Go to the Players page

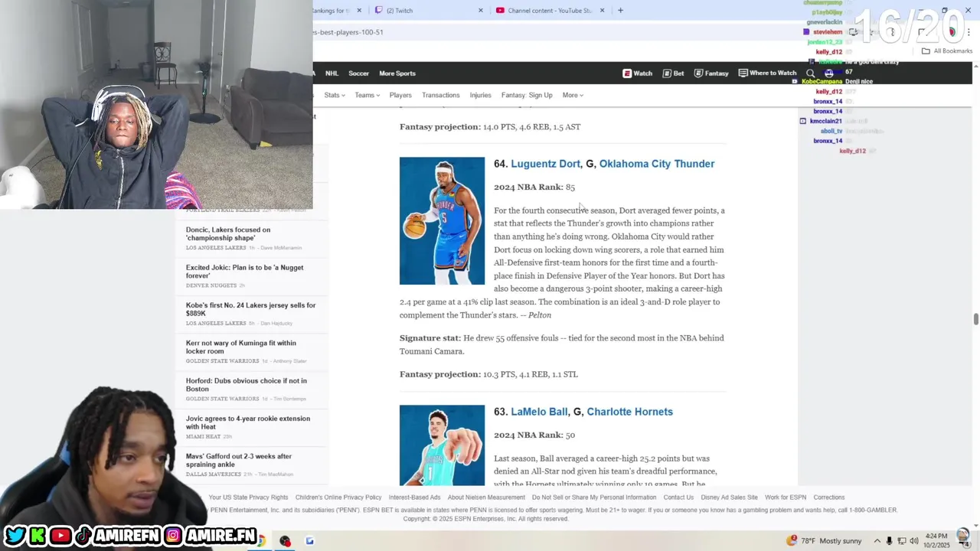(x=400, y=96)
